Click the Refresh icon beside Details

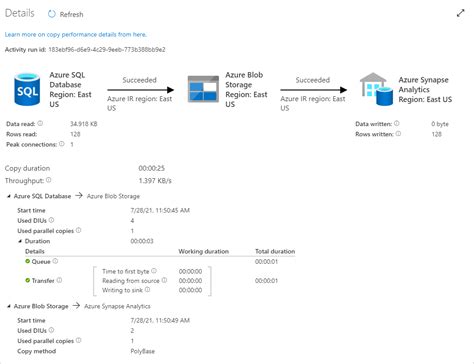coord(52,14)
